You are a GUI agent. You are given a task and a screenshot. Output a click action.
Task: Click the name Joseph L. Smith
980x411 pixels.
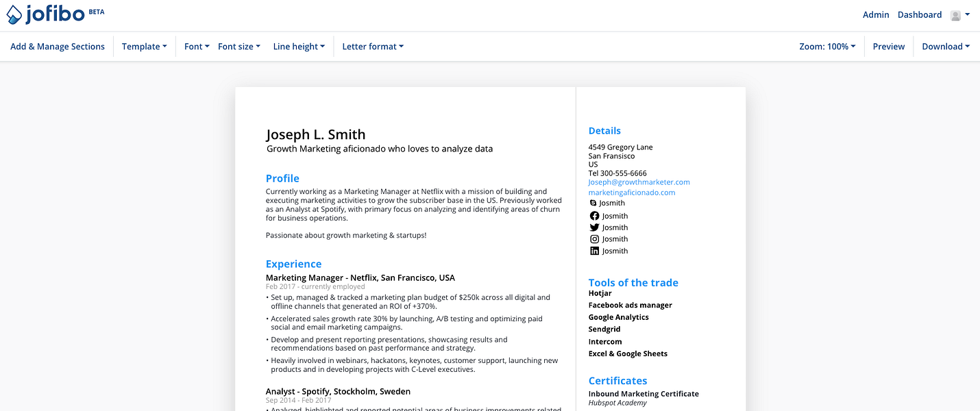316,134
